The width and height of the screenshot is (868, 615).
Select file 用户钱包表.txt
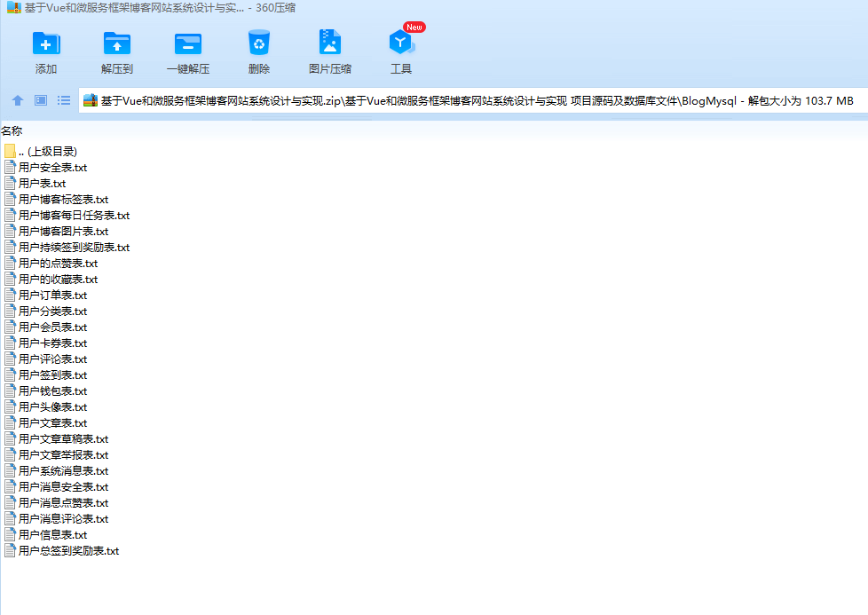coord(46,391)
